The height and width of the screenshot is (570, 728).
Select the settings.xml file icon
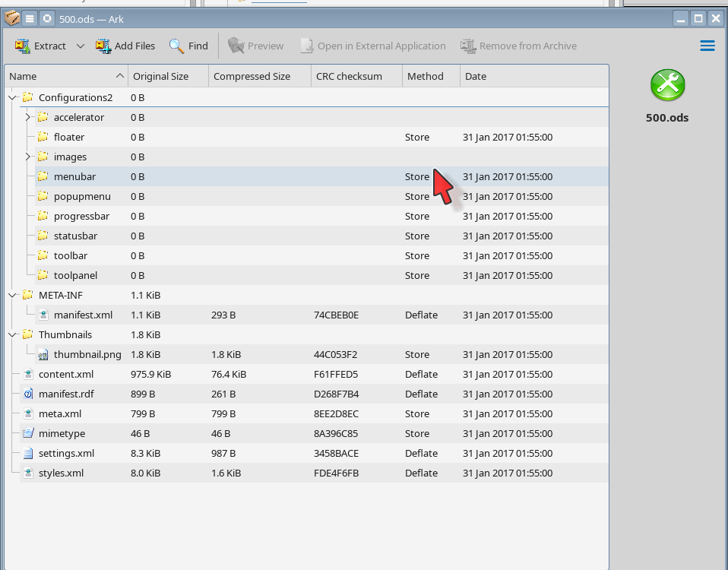pos(28,453)
